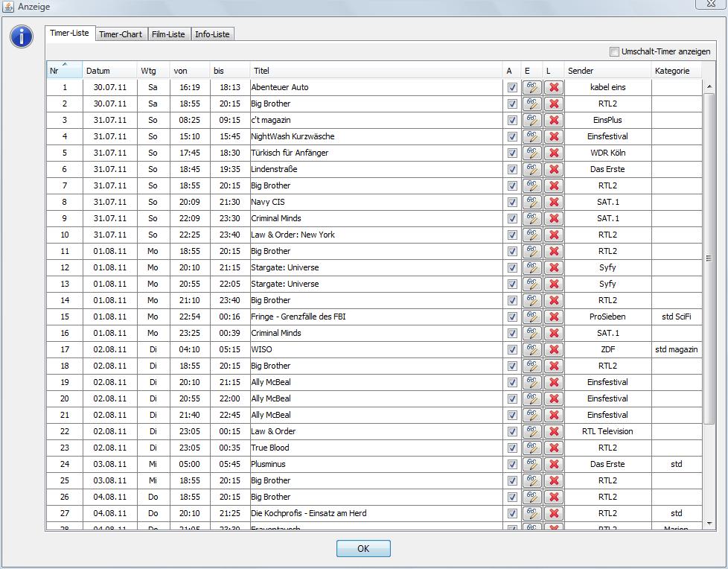This screenshot has height=569, width=728.
Task: Click the 'WDR Köln' sender cell
Action: tap(607, 153)
